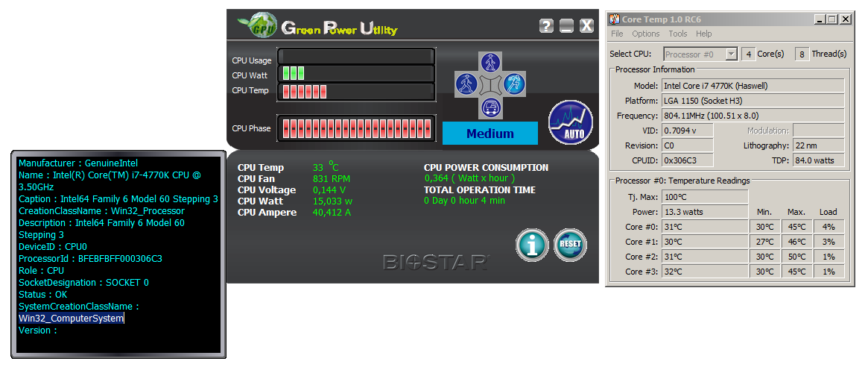Click the Manufacturer : GenuineIntel line
Screen dimensions: 868x376
[x=78, y=163]
